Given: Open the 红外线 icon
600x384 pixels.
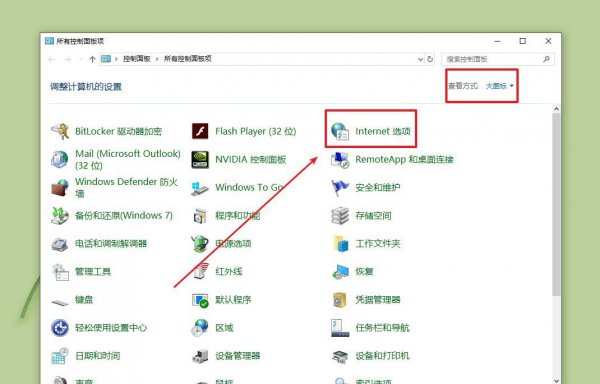Looking at the screenshot, I should click(200, 272).
